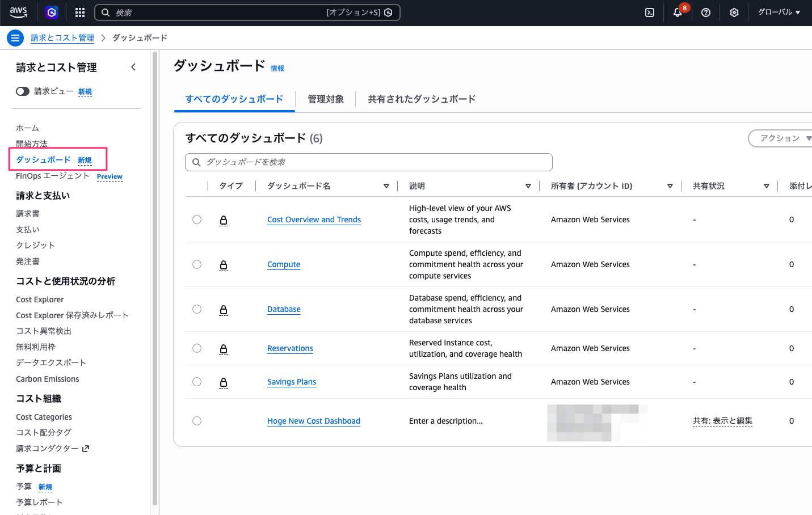Click the Amazon Q icon in search bar

click(x=388, y=12)
